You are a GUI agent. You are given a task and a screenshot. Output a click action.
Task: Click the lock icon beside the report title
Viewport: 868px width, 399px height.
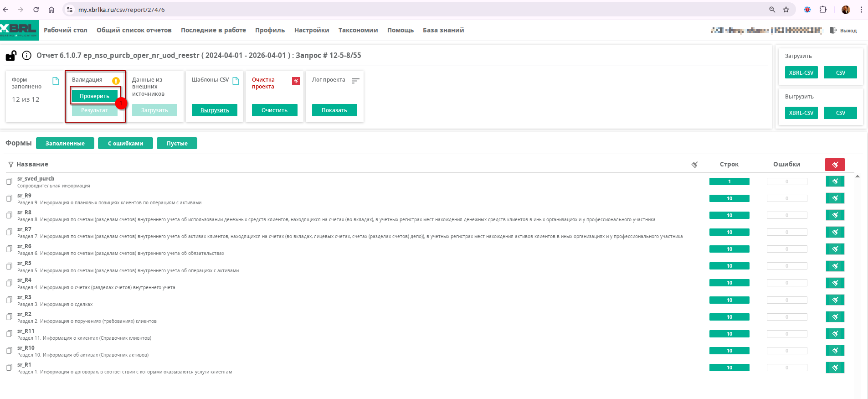(x=11, y=56)
